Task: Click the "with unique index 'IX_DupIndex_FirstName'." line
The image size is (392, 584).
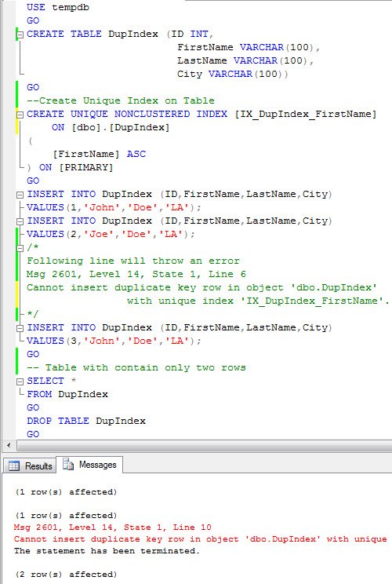Action: [258, 301]
